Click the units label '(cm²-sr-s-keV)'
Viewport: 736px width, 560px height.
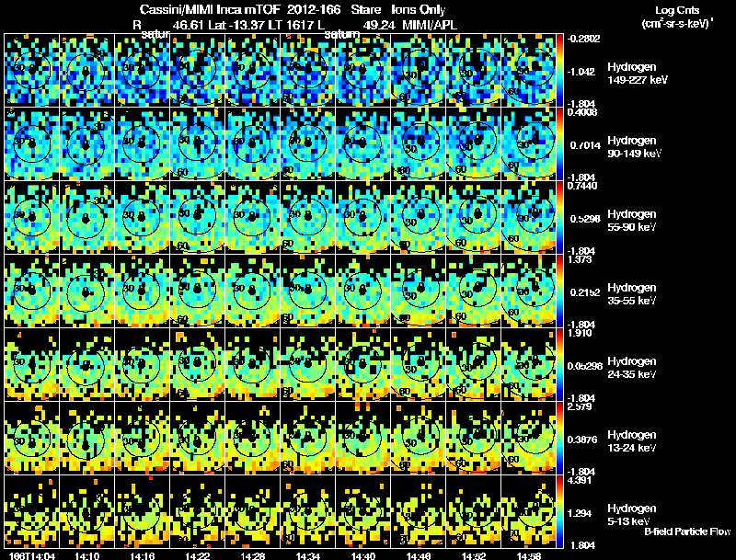tap(677, 24)
